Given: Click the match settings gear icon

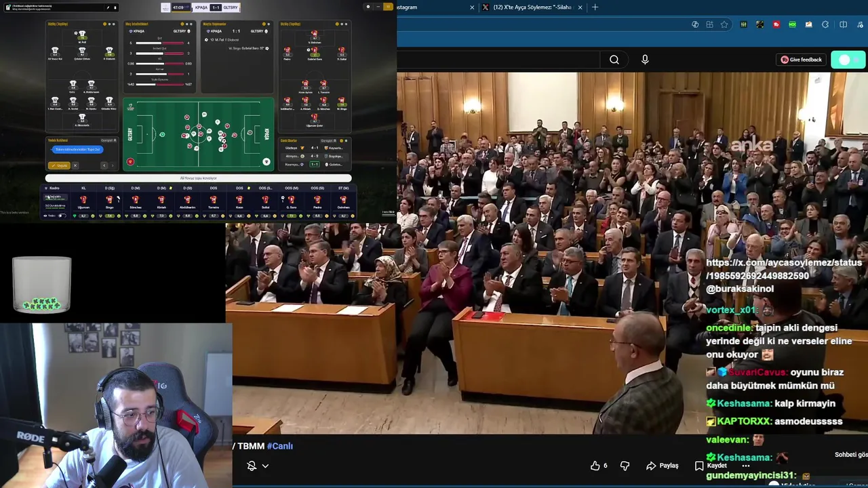Looking at the screenshot, I should coord(368,7).
